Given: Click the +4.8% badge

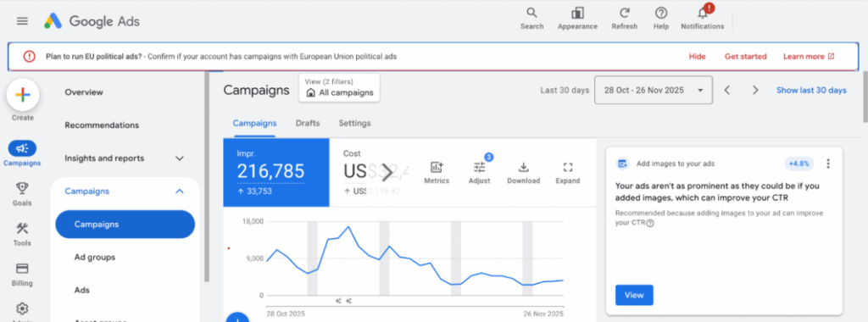Looking at the screenshot, I should click(799, 164).
